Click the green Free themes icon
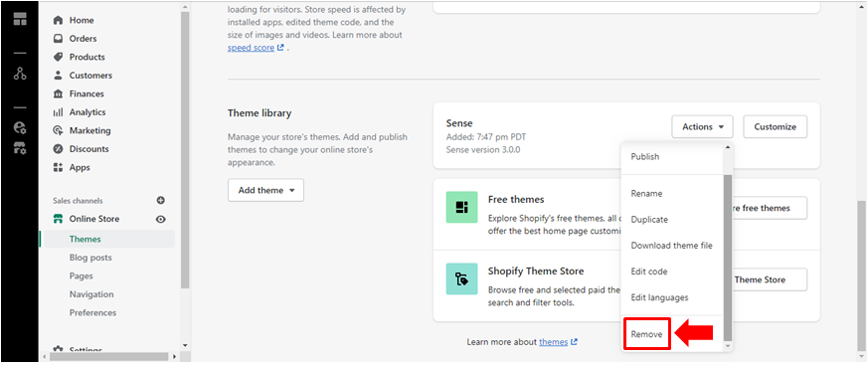This screenshot has width=868, height=365. pos(461,208)
